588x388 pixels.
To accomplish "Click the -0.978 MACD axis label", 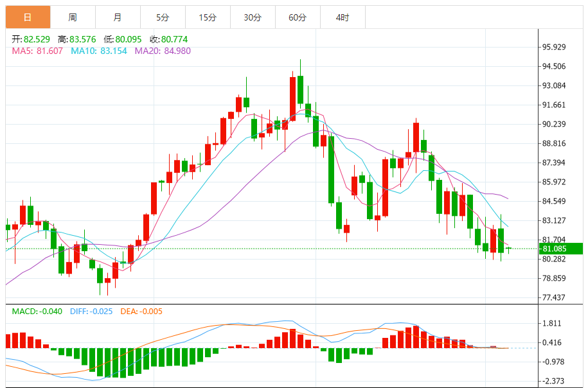I will [553, 362].
